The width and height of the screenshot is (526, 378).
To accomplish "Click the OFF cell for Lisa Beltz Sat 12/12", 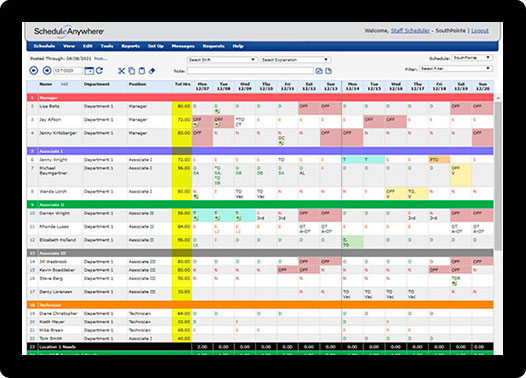I will (309, 108).
